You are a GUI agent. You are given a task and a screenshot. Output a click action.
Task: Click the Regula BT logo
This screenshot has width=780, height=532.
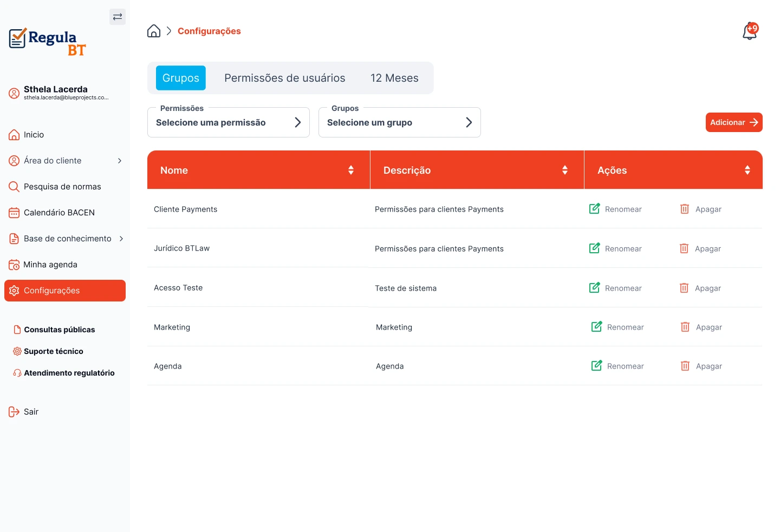click(48, 42)
